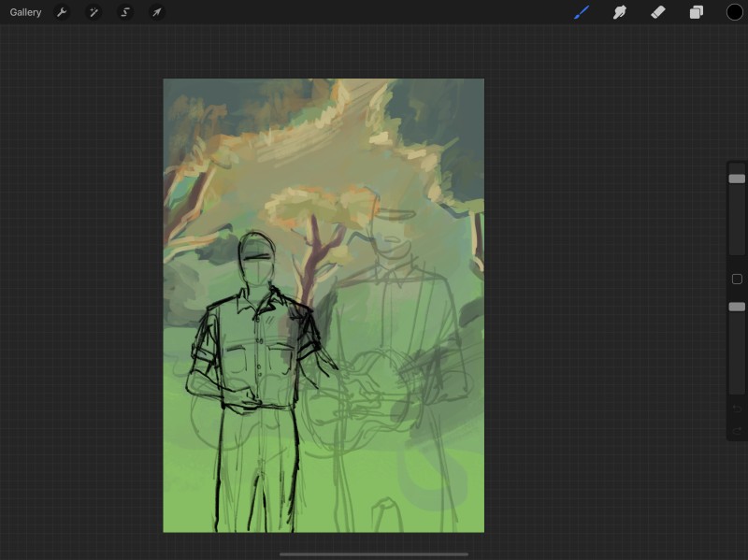The image size is (748, 560).
Task: Open the black color picker swatch
Action: coord(735,12)
